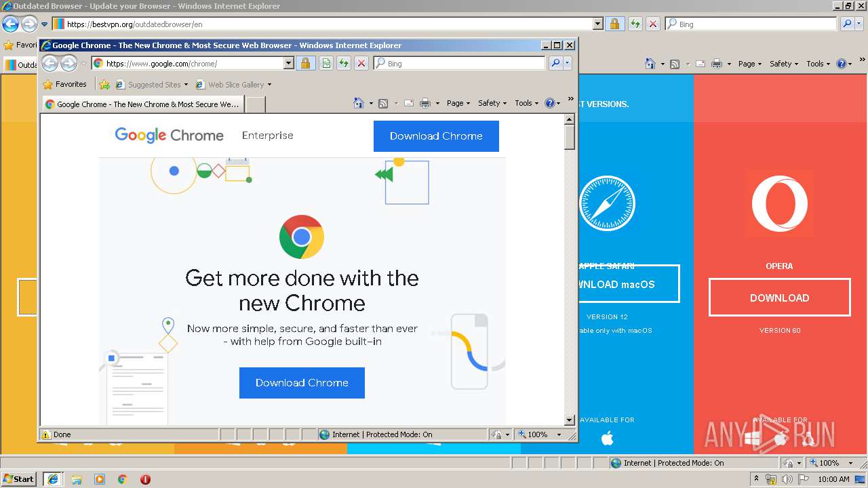
Task: Expand address bar autocomplete in Google Chrome window
Action: [288, 64]
